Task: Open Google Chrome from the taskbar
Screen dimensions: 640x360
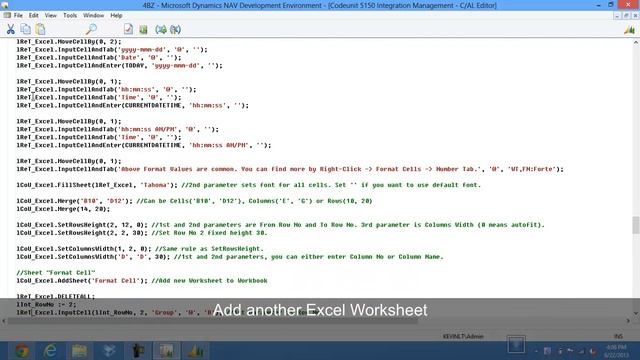Action: click(22, 351)
